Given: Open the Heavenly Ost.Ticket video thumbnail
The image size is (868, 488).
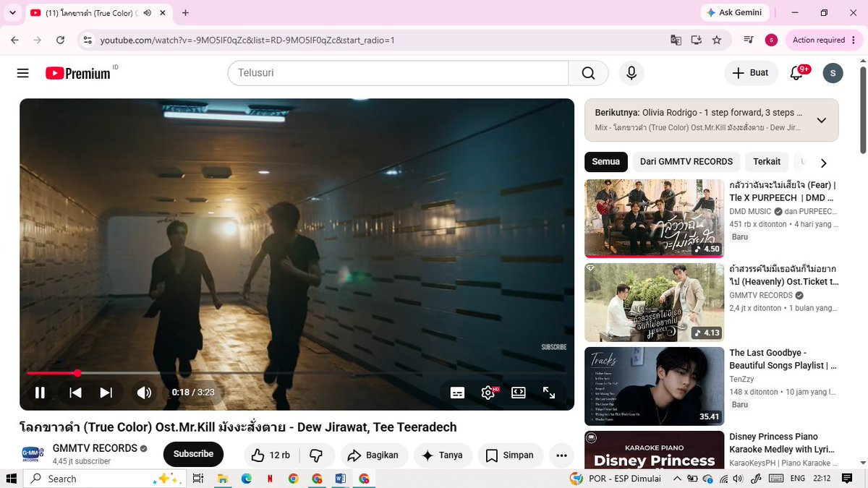Looking at the screenshot, I should click(x=654, y=302).
